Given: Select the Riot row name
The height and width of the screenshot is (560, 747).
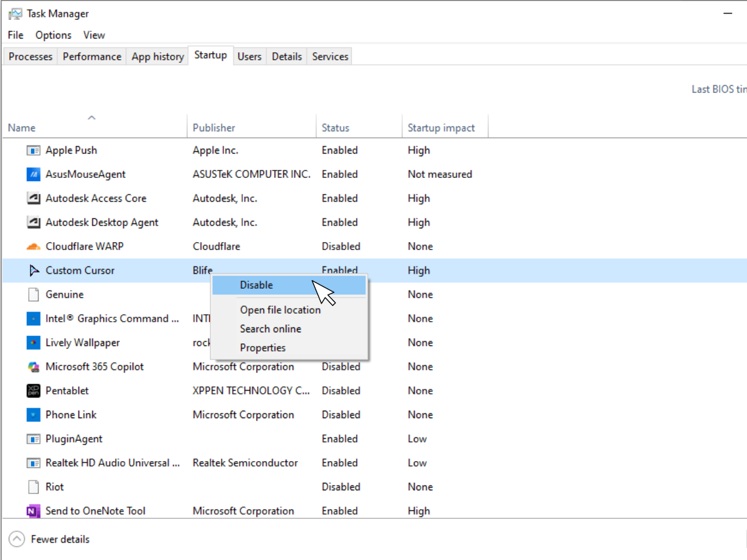Looking at the screenshot, I should 55,487.
